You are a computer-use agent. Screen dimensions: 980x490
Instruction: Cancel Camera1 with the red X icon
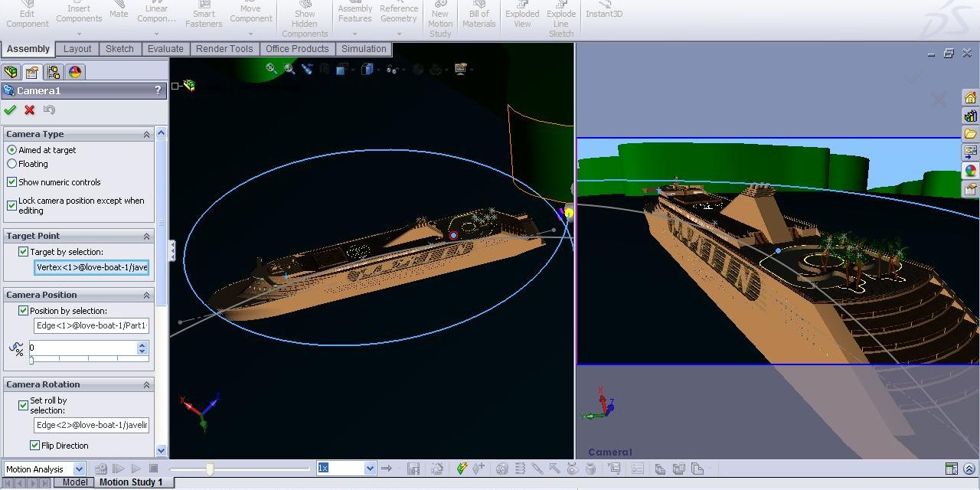tap(30, 110)
